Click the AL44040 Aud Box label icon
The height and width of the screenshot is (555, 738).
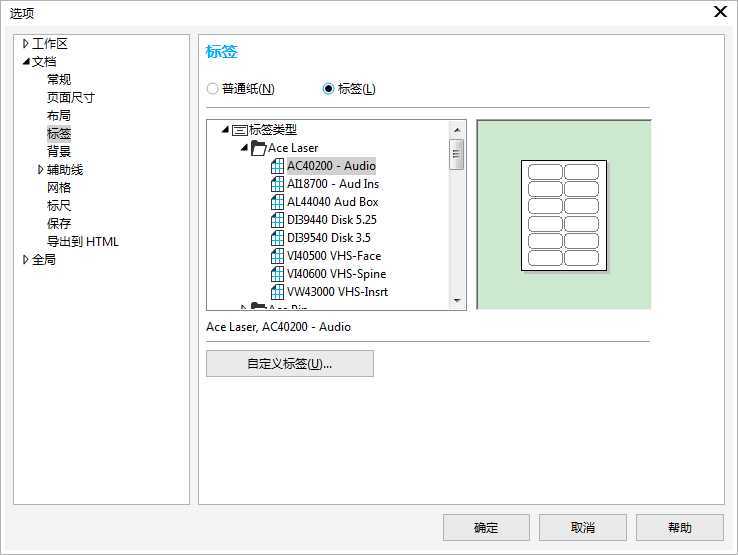click(278, 202)
